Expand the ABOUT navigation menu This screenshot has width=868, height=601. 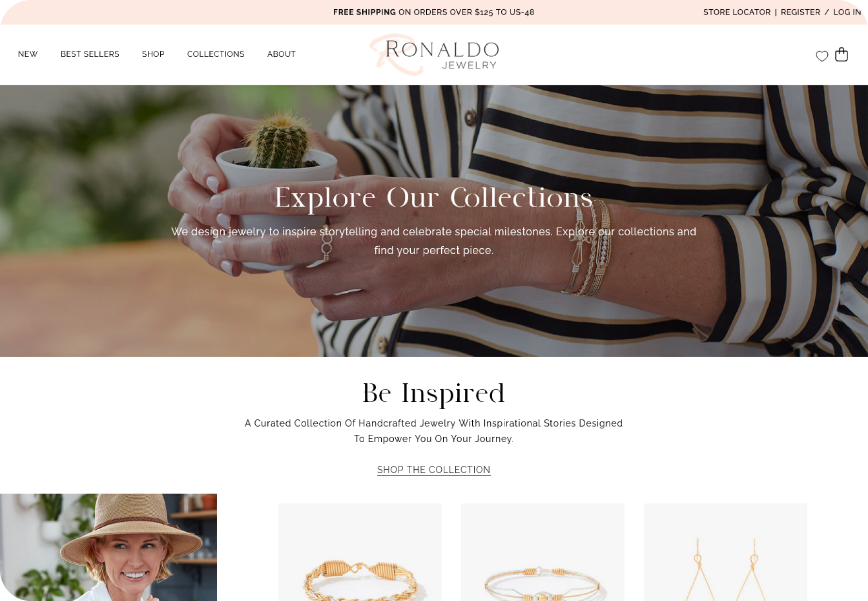coord(281,54)
